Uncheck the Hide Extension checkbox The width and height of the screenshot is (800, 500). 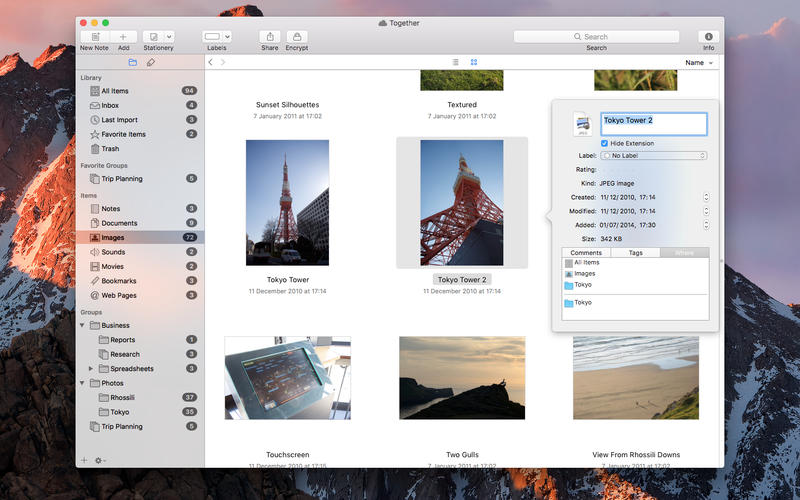click(605, 143)
